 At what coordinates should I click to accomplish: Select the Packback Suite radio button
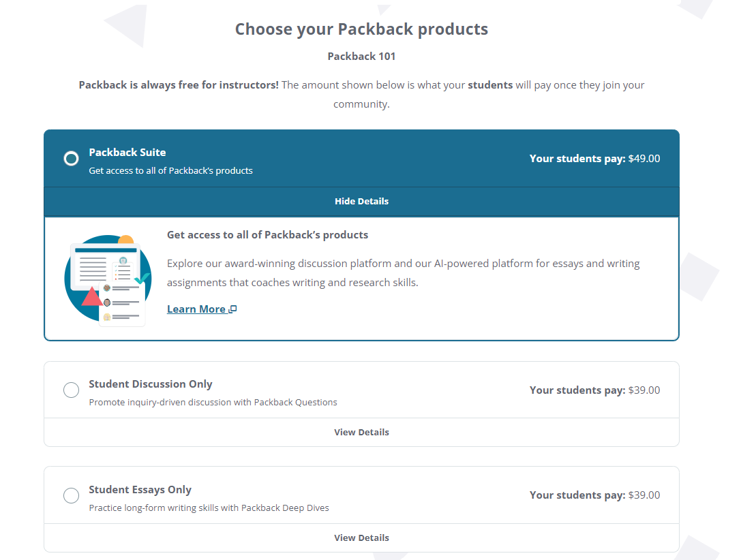[x=71, y=158]
